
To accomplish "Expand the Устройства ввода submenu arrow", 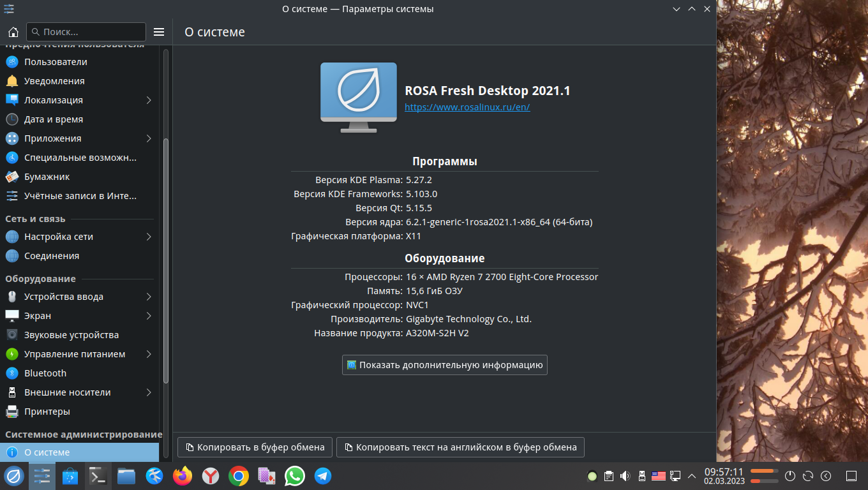I will point(149,297).
